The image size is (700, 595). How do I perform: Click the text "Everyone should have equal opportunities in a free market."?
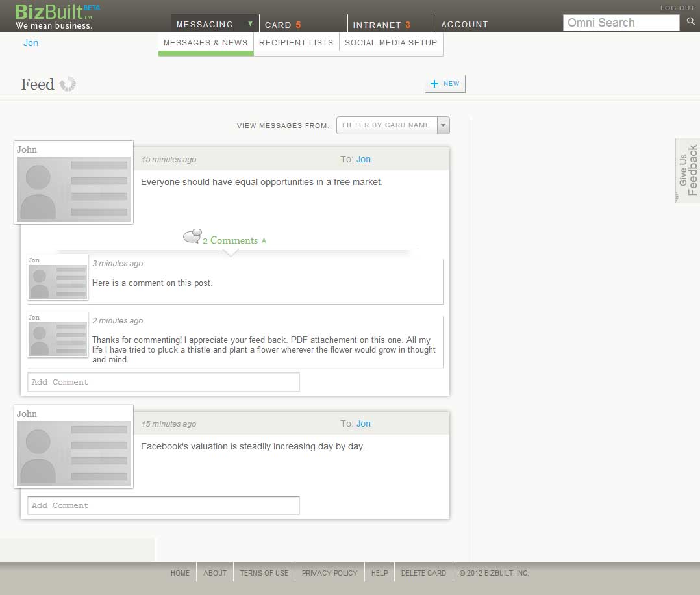click(262, 183)
